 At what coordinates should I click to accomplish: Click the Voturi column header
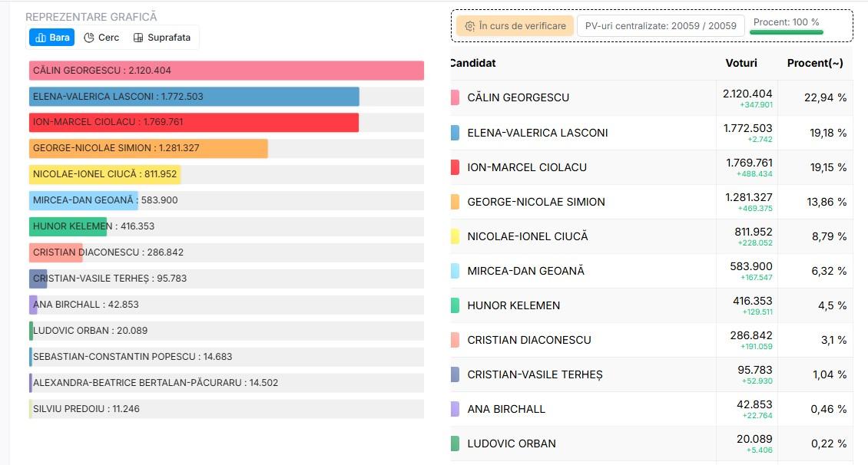pyautogui.click(x=741, y=63)
